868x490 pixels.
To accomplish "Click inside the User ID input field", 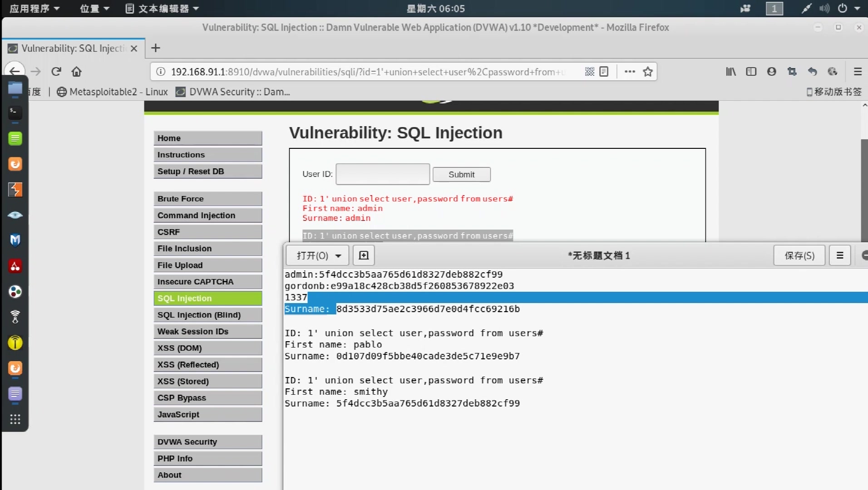I will (382, 174).
